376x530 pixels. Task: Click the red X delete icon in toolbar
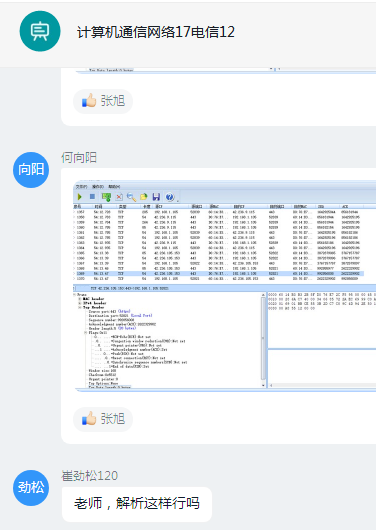[119, 197]
